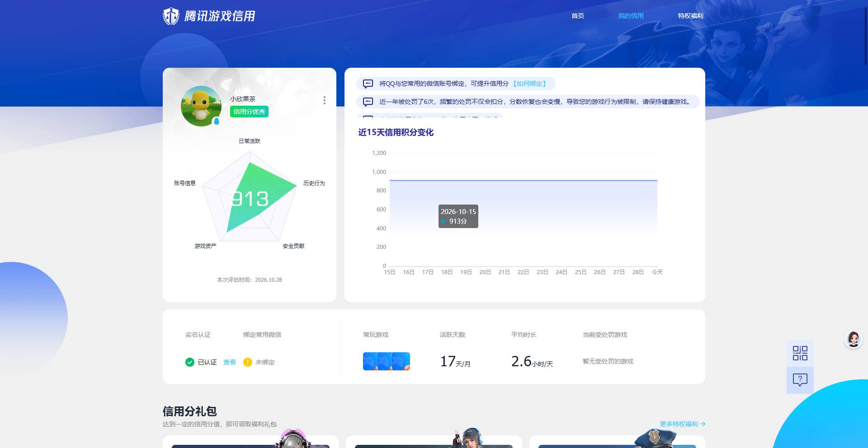Image resolution: width=868 pixels, height=448 pixels.
Task: Click the 今天 label on chart axis
Action: [x=657, y=272]
